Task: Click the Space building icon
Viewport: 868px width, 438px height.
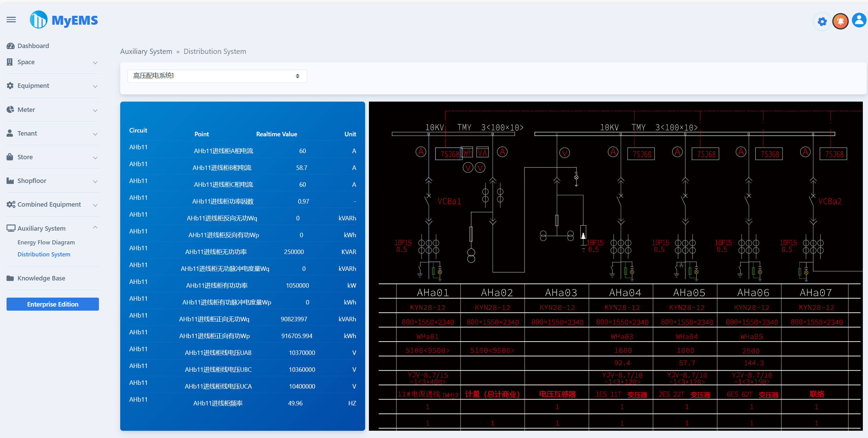Action: (10, 62)
